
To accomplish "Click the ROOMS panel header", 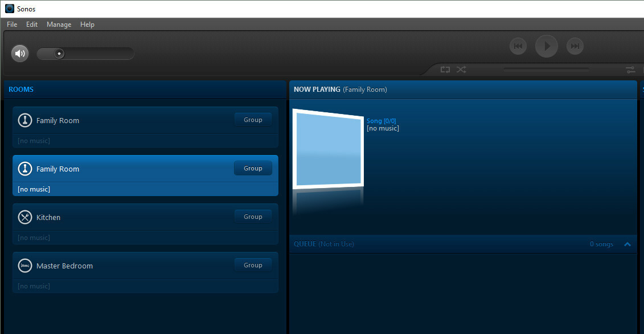I will pyautogui.click(x=21, y=89).
